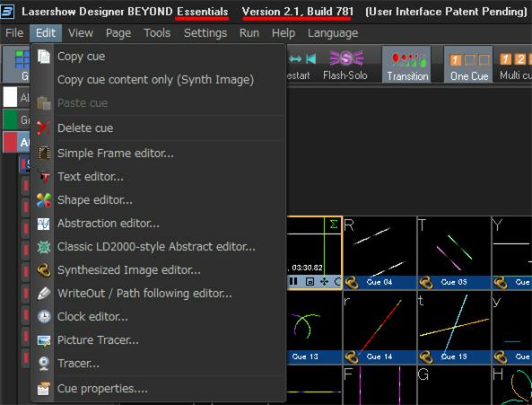Click the Clock editor clock icon
Viewport: 532px width, 405px height.
tap(44, 317)
